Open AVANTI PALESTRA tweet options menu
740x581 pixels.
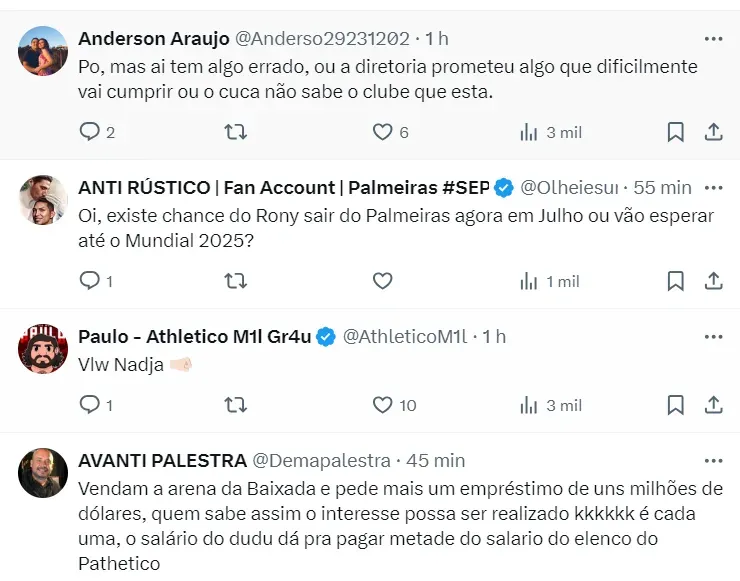click(713, 461)
